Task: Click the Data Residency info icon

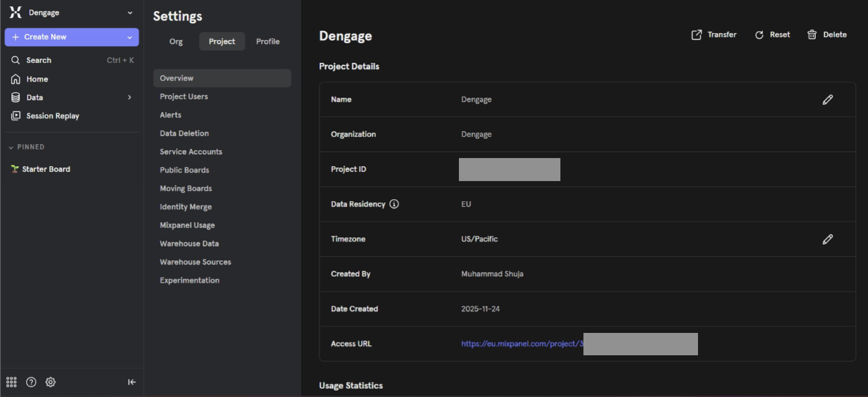Action: click(394, 204)
